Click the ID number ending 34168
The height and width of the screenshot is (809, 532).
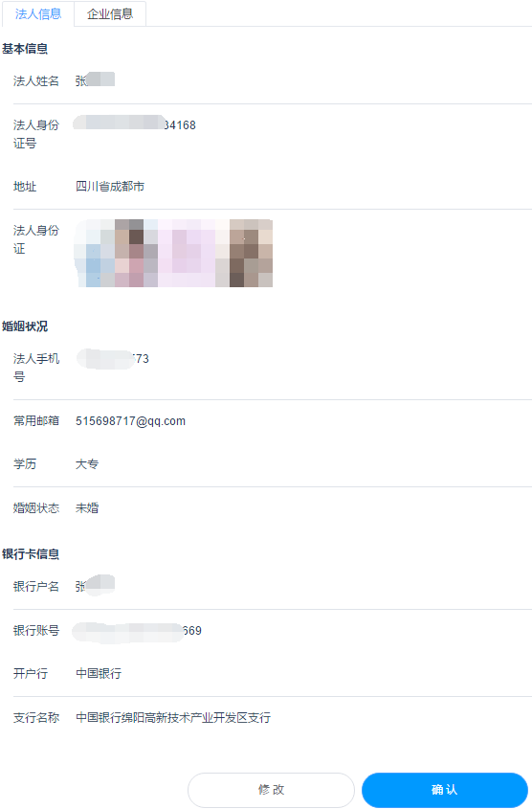pos(135,124)
